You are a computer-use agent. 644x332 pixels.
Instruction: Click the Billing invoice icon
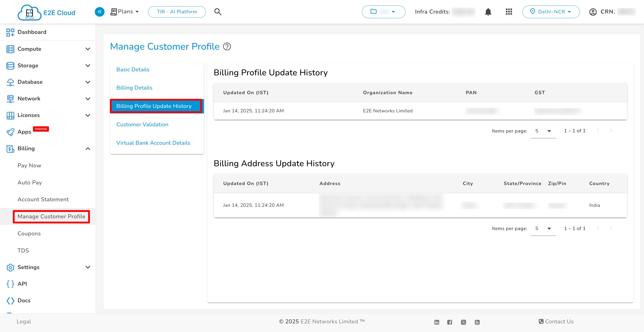[10, 149]
